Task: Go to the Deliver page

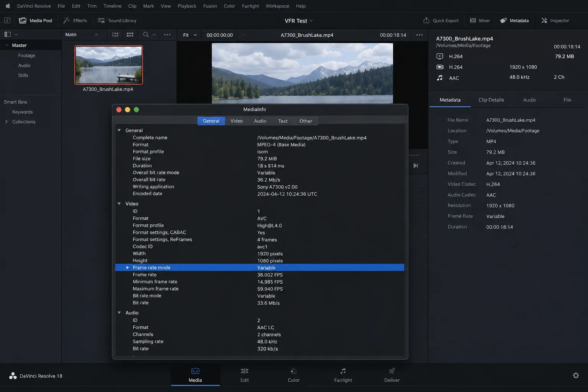Action: coord(392,375)
